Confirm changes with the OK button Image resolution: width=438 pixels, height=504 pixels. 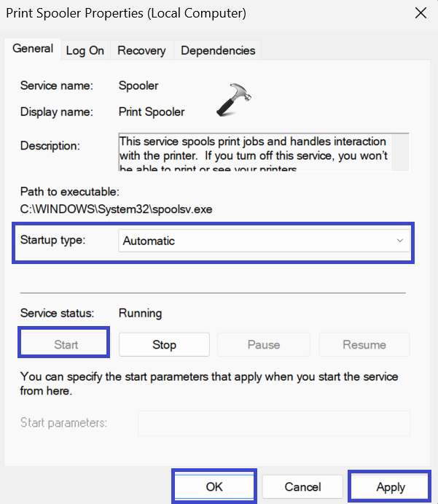pyautogui.click(x=214, y=486)
